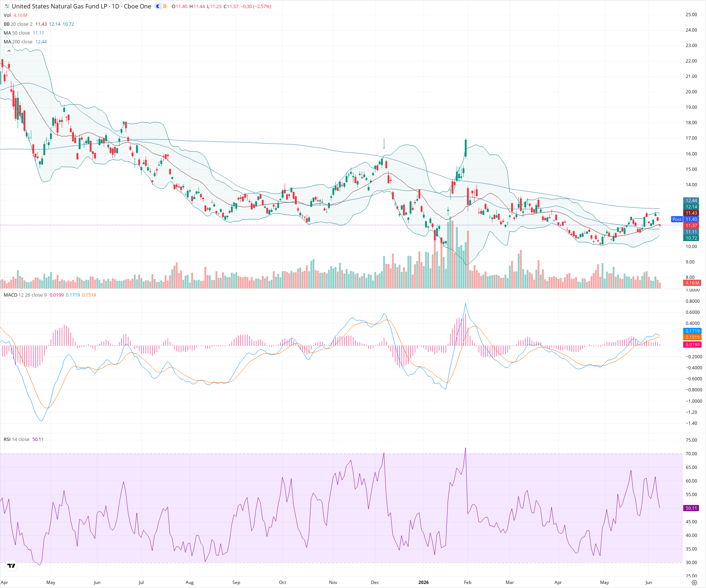706x588 pixels.
Task: Open chart settings gear on the time axis
Action: (694, 582)
